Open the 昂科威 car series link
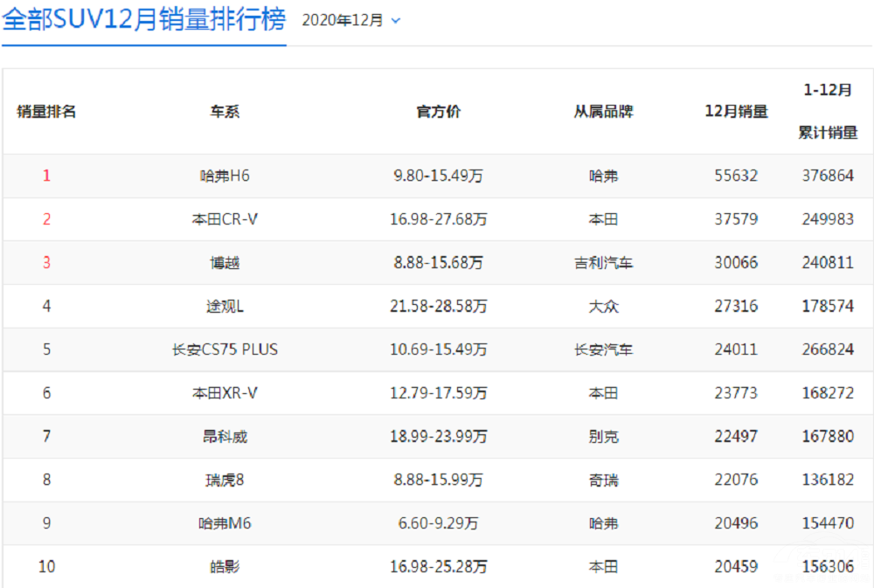The width and height of the screenshot is (874, 588). click(x=225, y=436)
